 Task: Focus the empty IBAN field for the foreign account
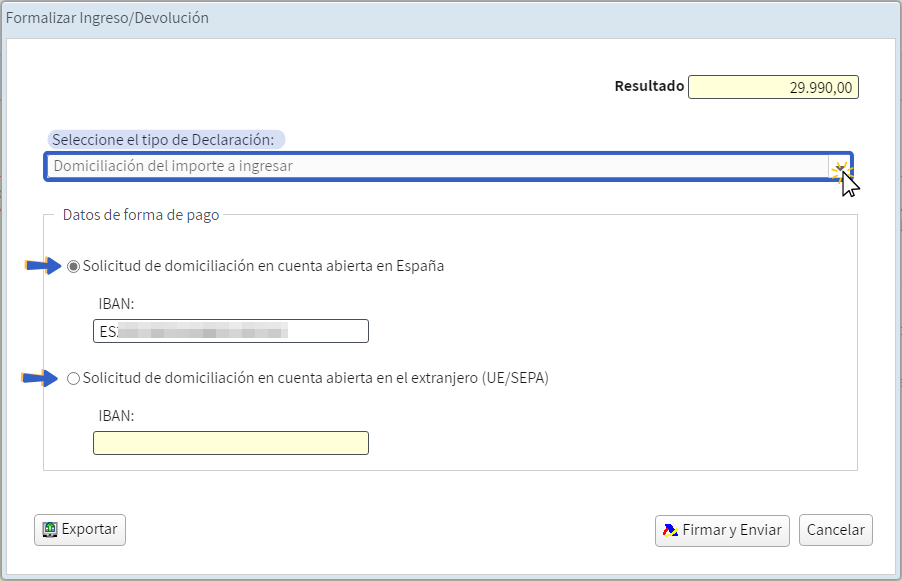click(x=230, y=443)
